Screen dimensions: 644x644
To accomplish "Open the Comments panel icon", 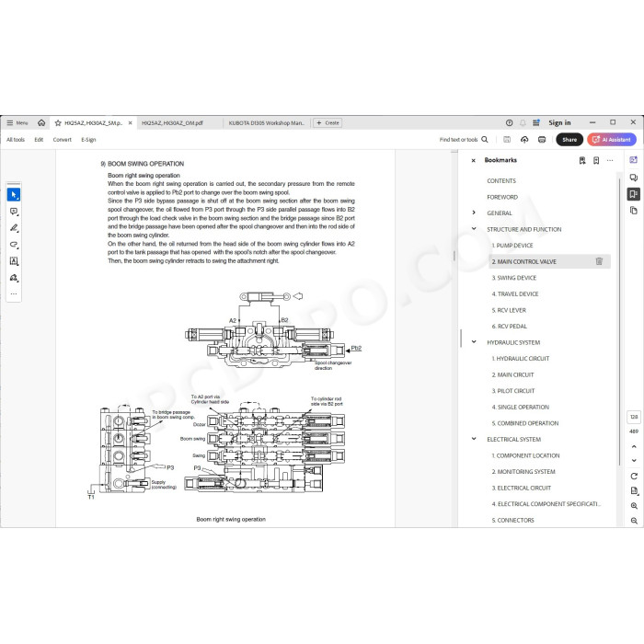I will click(x=633, y=178).
